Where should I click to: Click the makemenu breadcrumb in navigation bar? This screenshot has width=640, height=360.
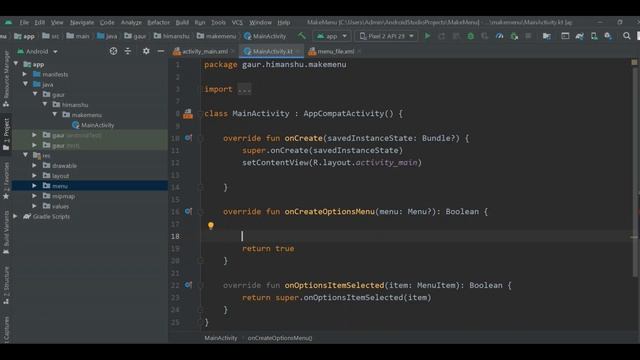click(216, 36)
